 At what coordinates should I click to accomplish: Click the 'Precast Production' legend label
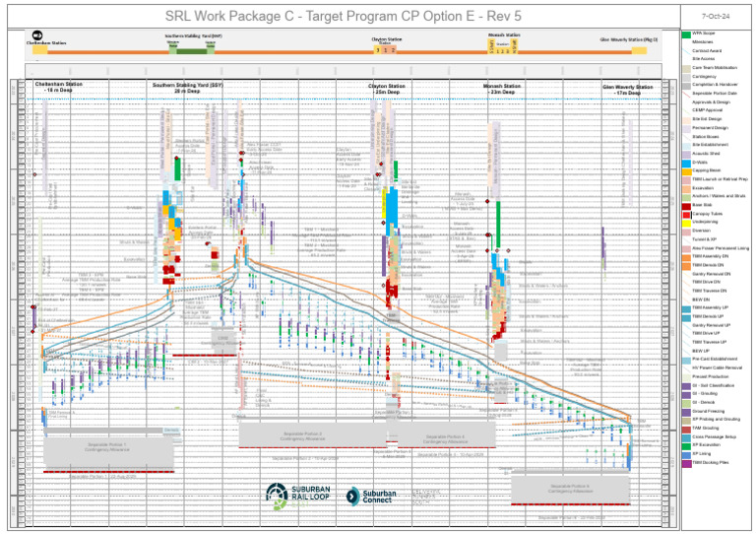tap(710, 376)
